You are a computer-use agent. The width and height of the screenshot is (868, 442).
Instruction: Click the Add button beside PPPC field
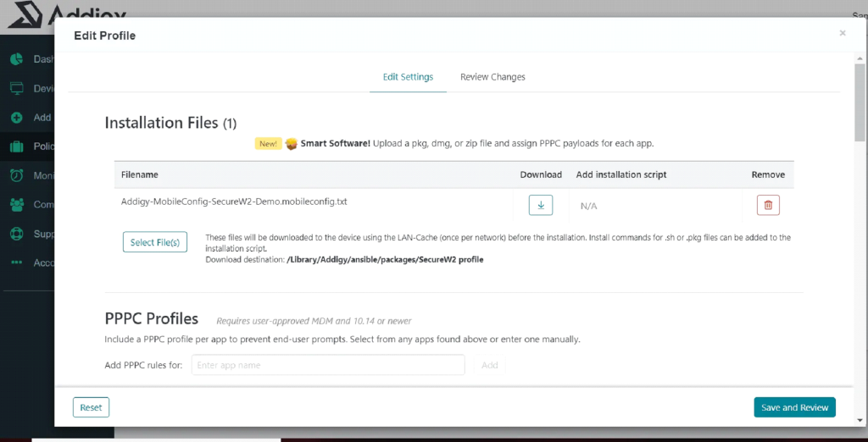coord(490,365)
